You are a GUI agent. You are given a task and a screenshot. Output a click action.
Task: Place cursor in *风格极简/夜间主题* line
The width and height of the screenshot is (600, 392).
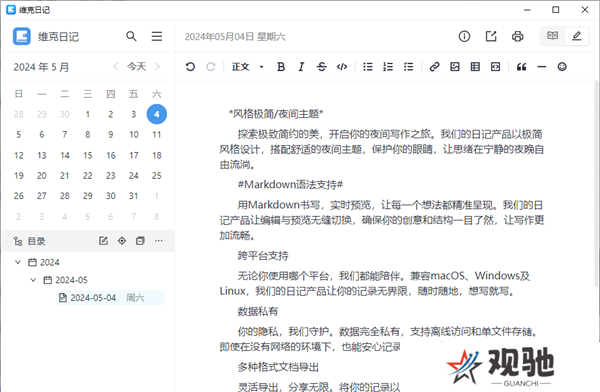(x=276, y=114)
